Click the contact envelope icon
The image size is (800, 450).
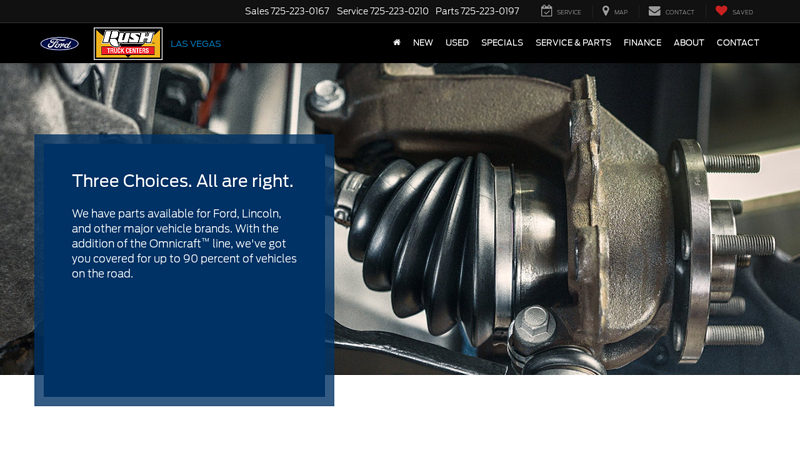click(x=655, y=11)
